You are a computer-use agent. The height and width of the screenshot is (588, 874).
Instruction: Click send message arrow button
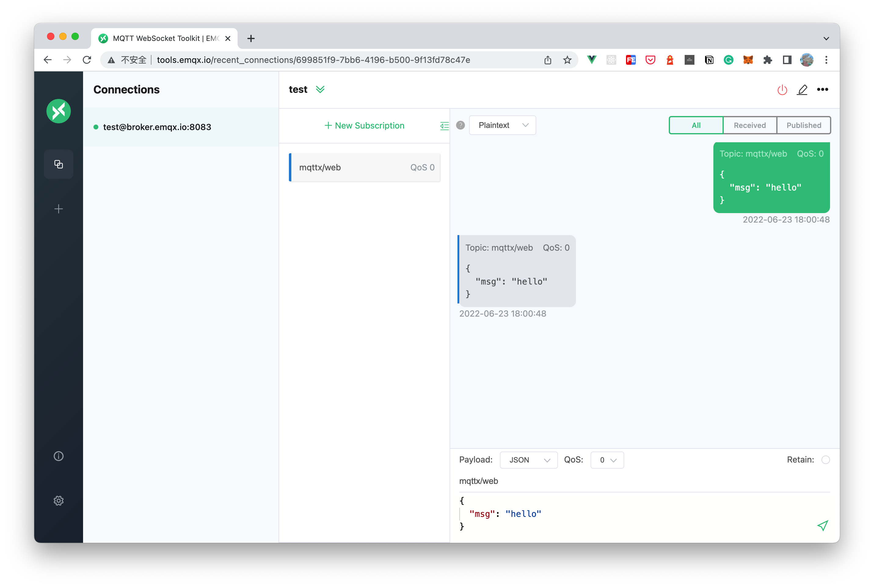tap(821, 525)
